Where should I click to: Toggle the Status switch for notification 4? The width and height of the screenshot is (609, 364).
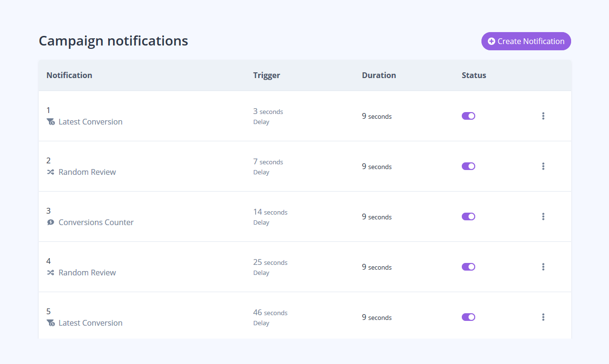tap(468, 267)
